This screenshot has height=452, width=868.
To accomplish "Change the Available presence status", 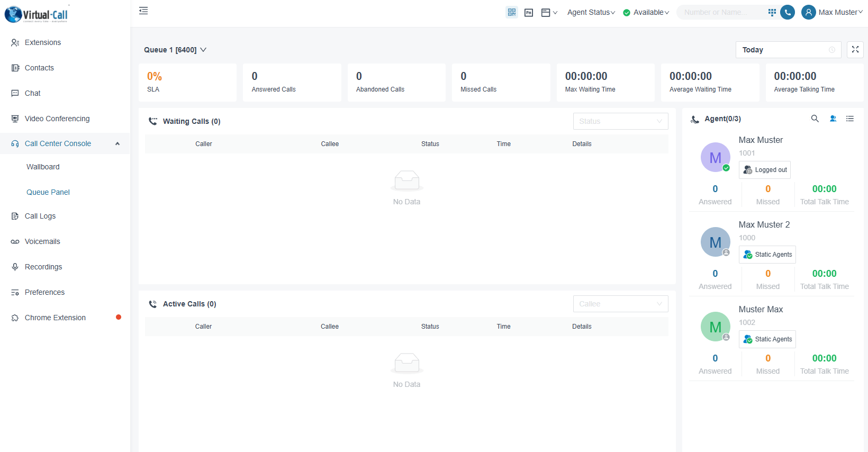I will [646, 12].
